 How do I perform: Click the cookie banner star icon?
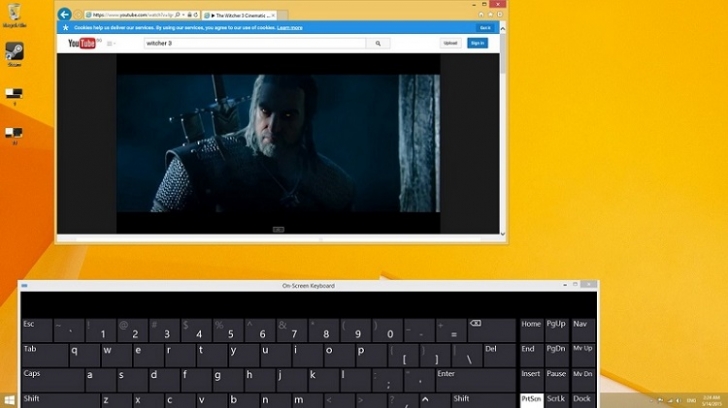[x=65, y=27]
